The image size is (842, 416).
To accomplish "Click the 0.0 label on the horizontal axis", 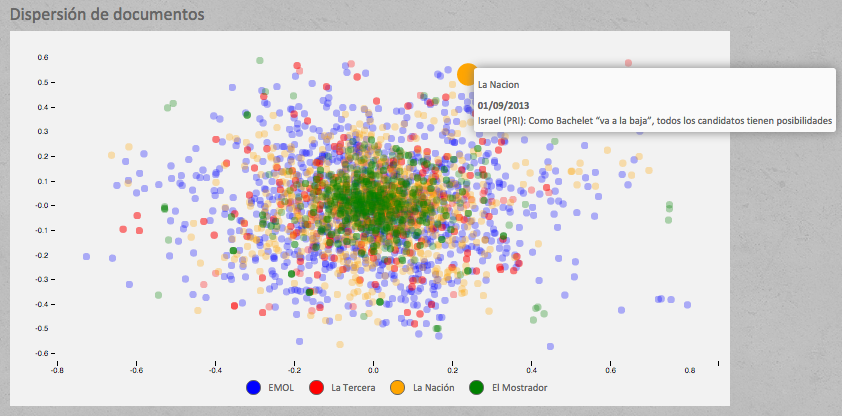I will click(x=373, y=370).
